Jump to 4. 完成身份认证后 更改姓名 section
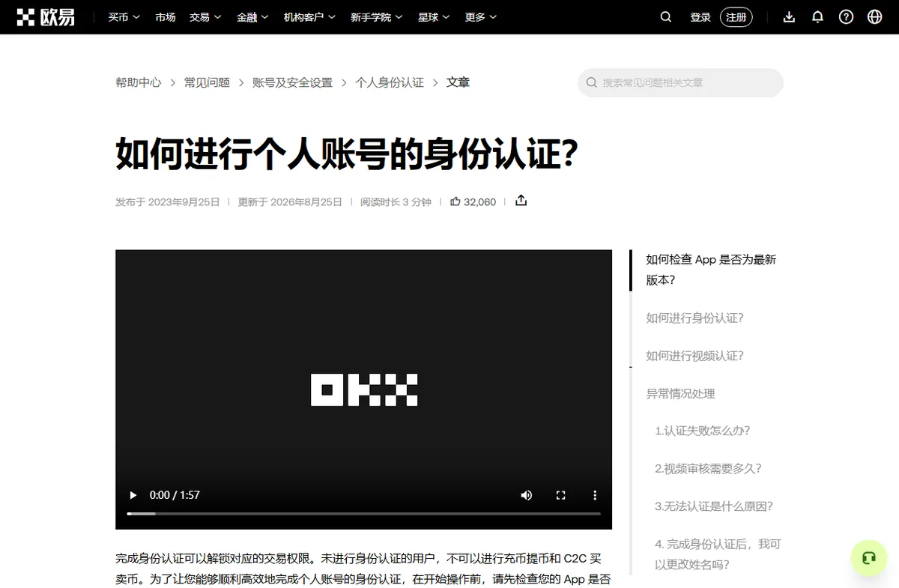This screenshot has height=588, width=899. coord(718,554)
